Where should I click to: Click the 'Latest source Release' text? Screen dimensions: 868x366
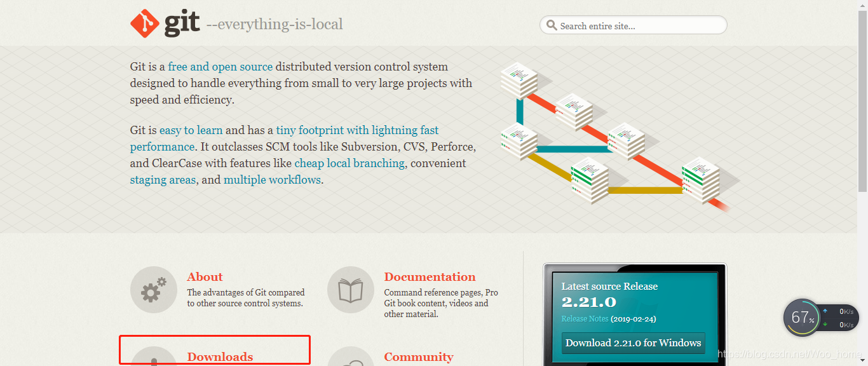pyautogui.click(x=609, y=287)
